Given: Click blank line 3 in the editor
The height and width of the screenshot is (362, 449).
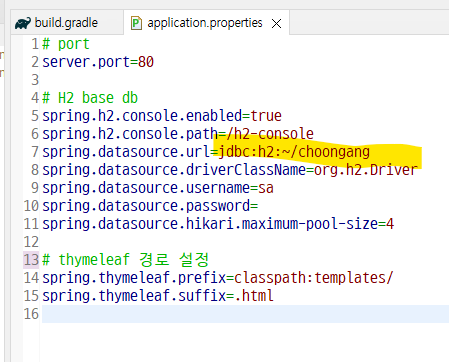Looking at the screenshot, I should [245, 80].
